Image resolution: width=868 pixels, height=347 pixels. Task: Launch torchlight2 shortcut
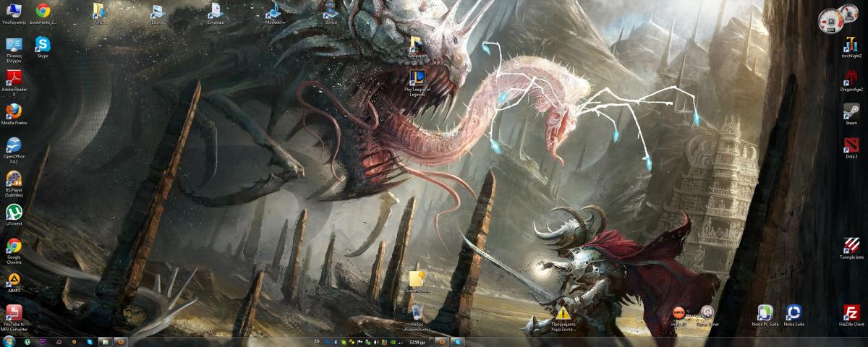tap(851, 47)
